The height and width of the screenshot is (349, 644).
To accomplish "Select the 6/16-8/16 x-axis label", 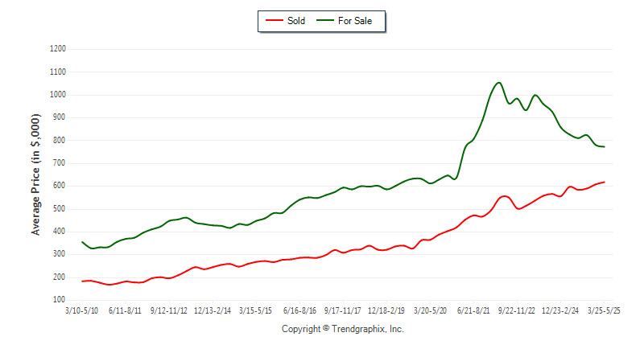I will [299, 311].
